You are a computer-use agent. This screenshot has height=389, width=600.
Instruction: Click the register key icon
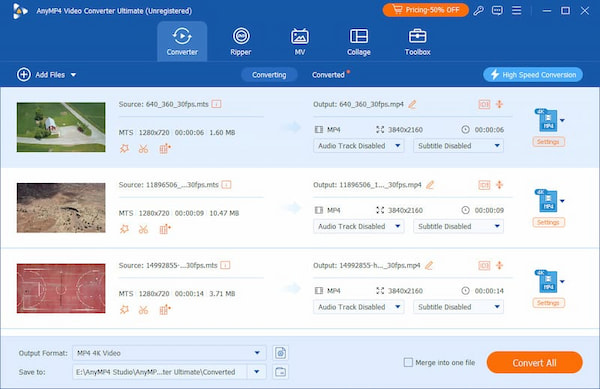click(x=478, y=10)
